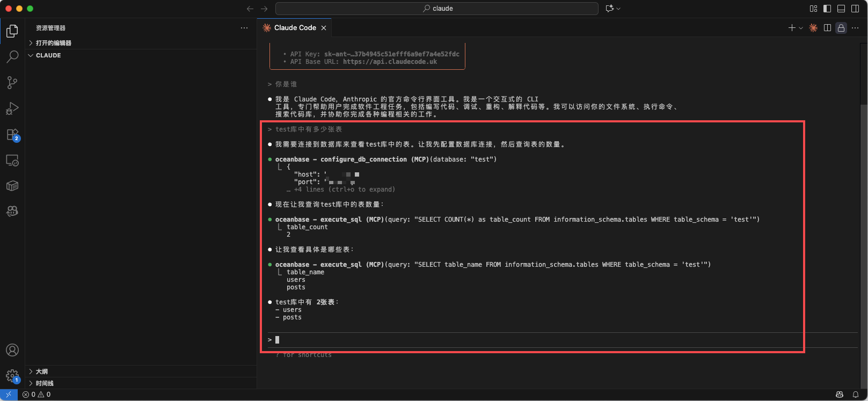
Task: Open Remote Explorer view icon
Action: tap(12, 161)
